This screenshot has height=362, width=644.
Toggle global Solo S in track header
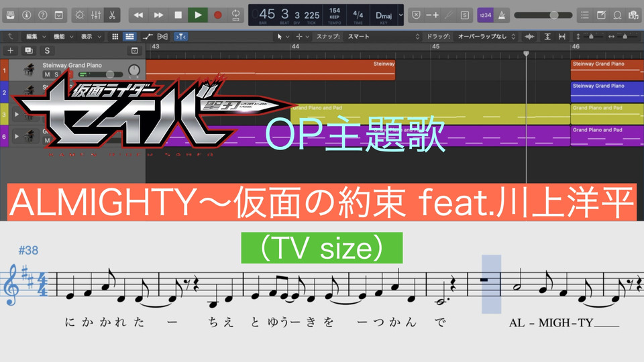click(x=47, y=50)
